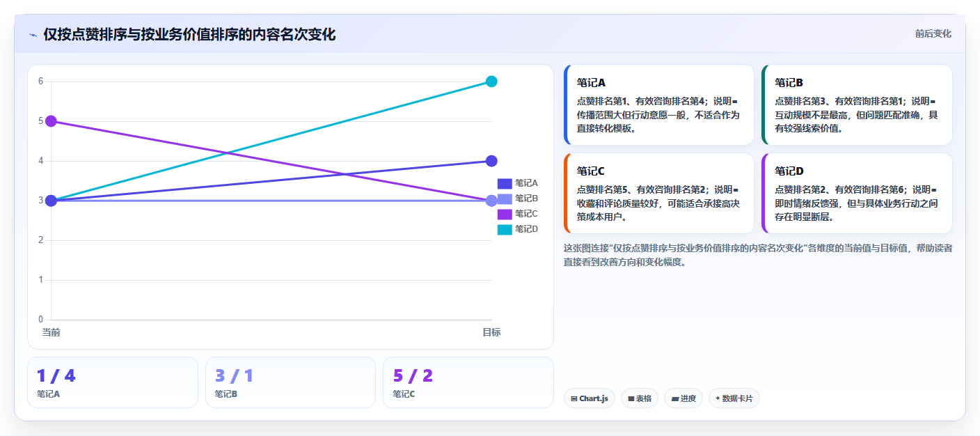The height and width of the screenshot is (436, 980).
Task: Click the purple 笔记C point at value 5
Action: (51, 121)
